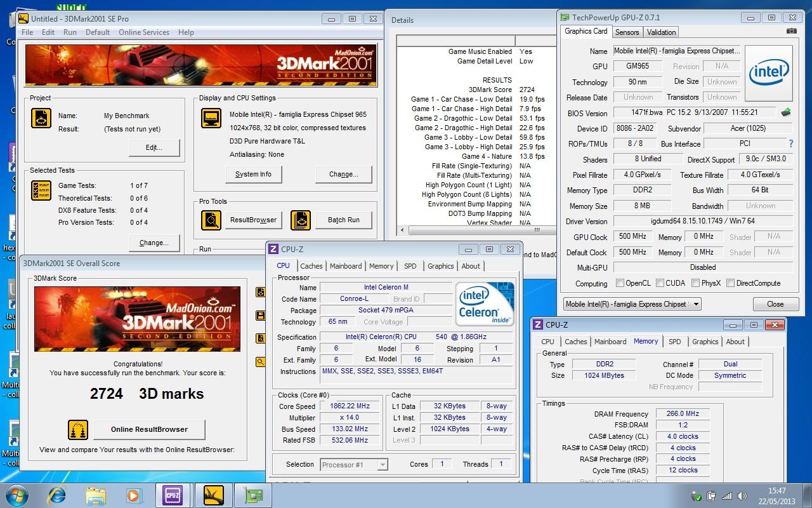Switch to 3DMark2001 via its taskbar icon
Viewport: 812px width, 508px height.
pyautogui.click(x=213, y=495)
